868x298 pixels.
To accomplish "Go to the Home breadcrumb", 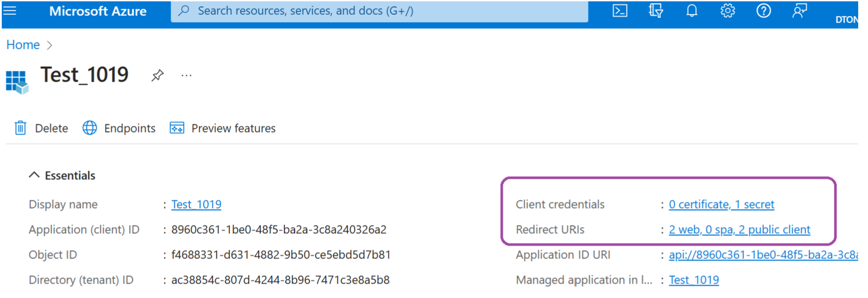I will [23, 45].
